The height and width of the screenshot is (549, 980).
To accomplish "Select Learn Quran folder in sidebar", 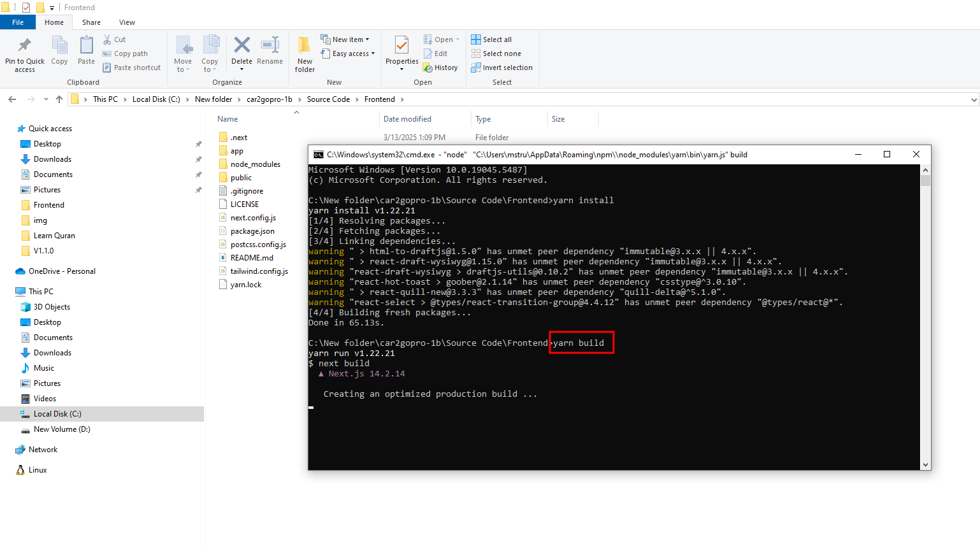I will coord(54,236).
